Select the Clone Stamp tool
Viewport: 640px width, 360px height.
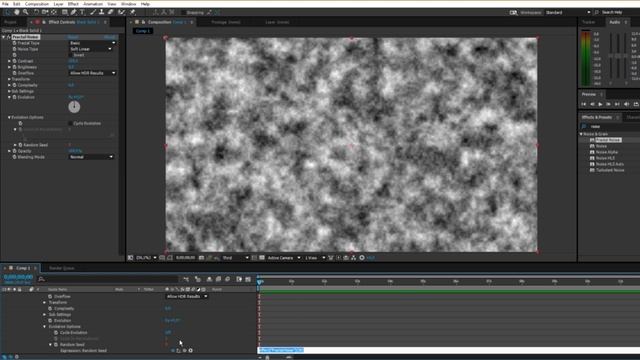coord(101,12)
